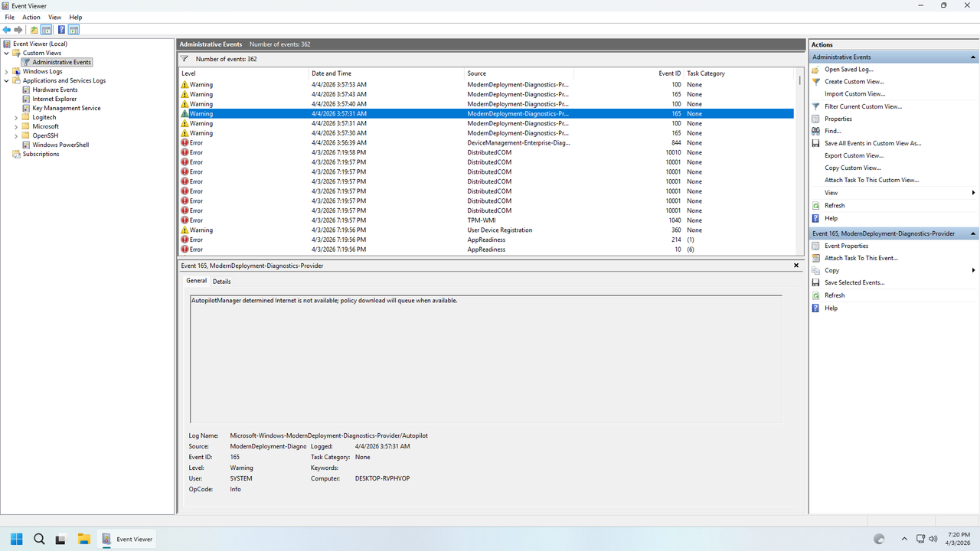
Task: Click the Filter Current Custom View funnel icon
Action: (x=816, y=106)
